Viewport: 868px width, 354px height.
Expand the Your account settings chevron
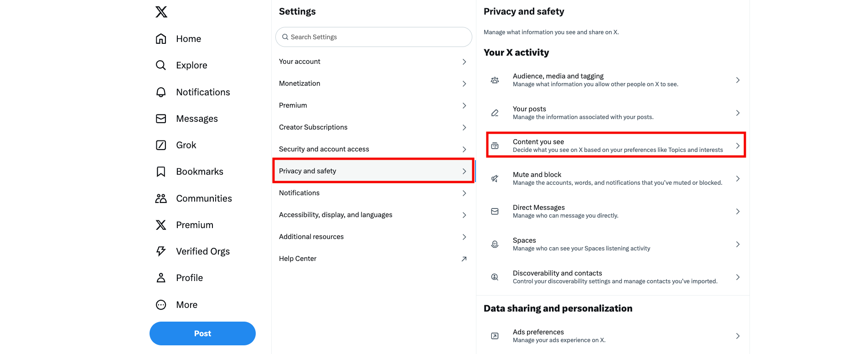464,62
